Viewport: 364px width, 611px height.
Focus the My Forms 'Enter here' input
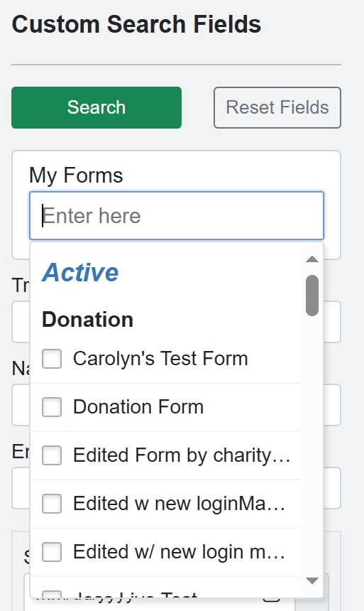(177, 215)
